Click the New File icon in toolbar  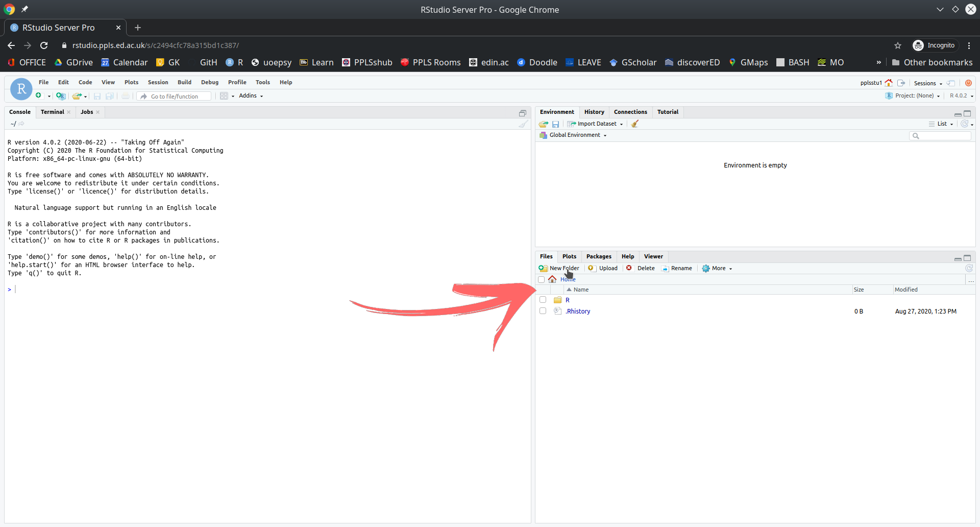pos(39,96)
